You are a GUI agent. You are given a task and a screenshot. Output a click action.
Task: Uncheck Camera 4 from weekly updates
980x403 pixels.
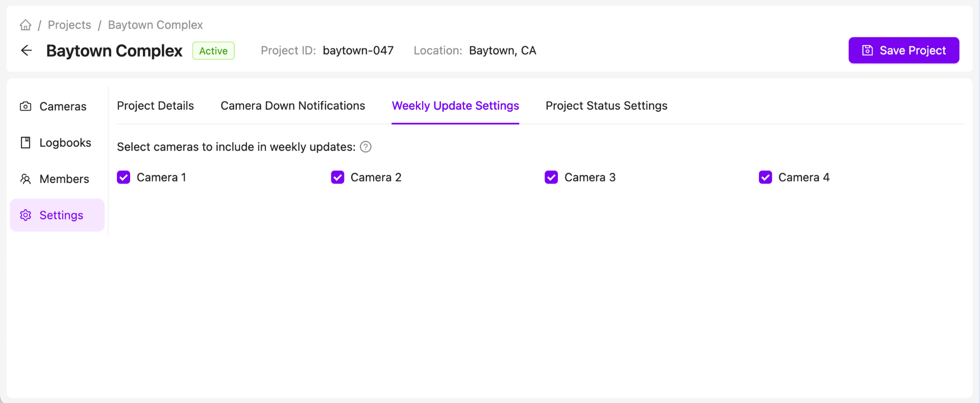click(x=765, y=177)
